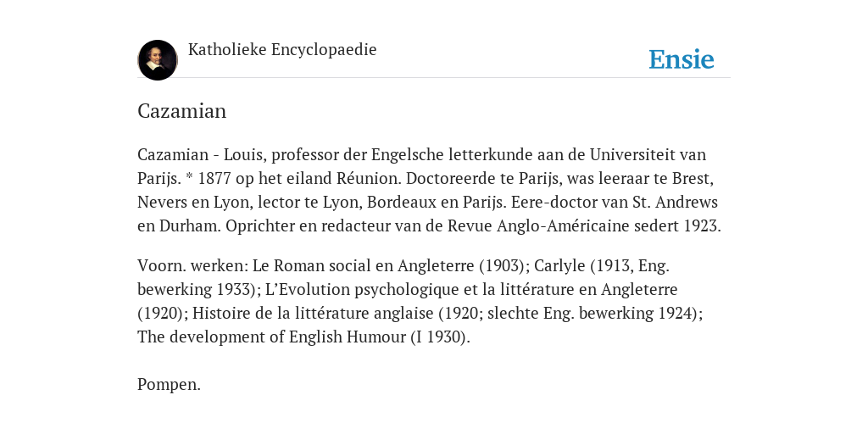Click 'St. Andrews' in the paragraph
The height and width of the screenshot is (434, 868).
(676, 202)
